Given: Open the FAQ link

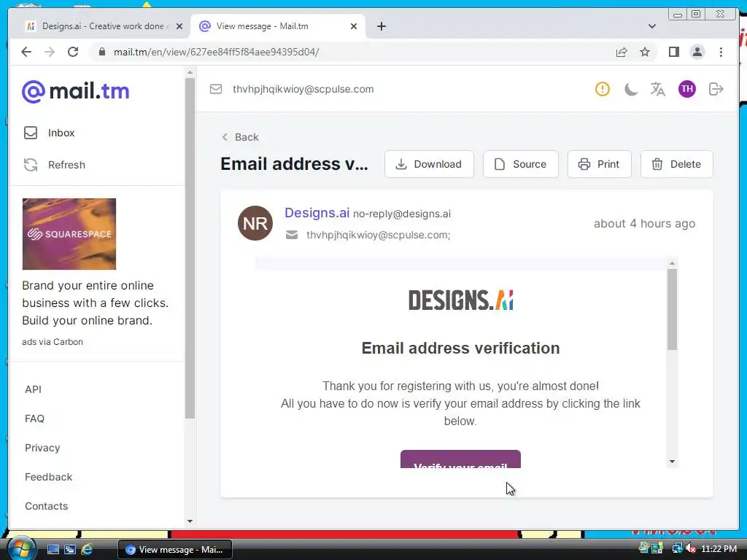Looking at the screenshot, I should pyautogui.click(x=34, y=419).
